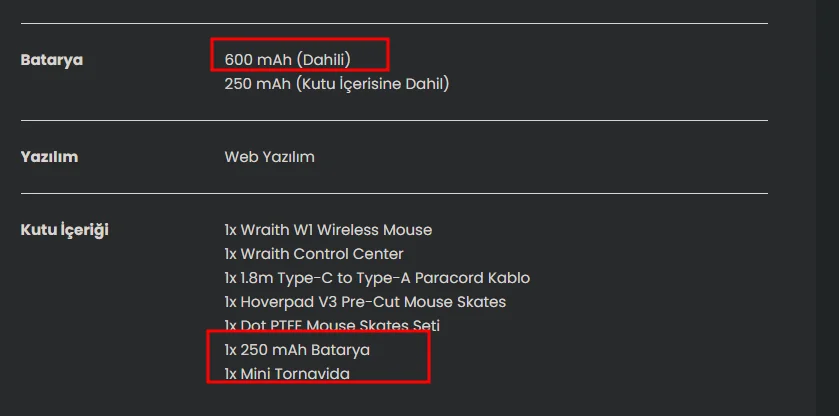Click the divider line above Batarya row
The height and width of the screenshot is (416, 839).
pos(394,23)
